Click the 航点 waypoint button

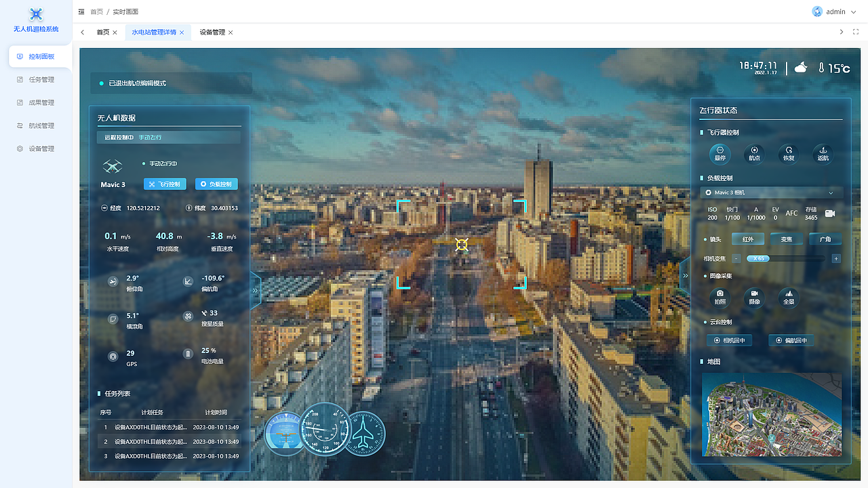(x=754, y=153)
